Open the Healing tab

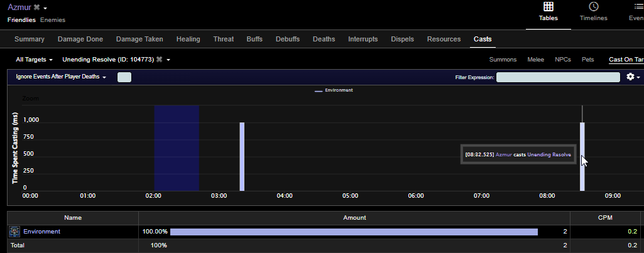[188, 39]
